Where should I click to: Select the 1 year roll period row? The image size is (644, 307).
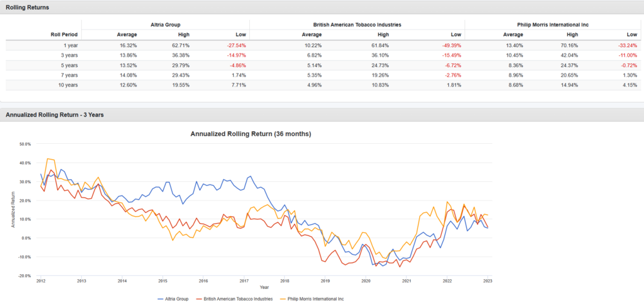[70, 45]
